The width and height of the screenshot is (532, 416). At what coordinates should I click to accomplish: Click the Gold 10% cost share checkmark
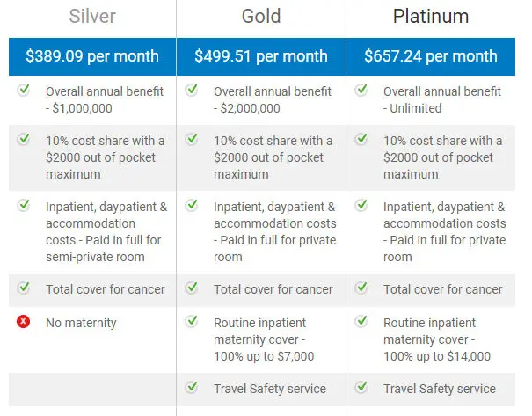coord(192,139)
